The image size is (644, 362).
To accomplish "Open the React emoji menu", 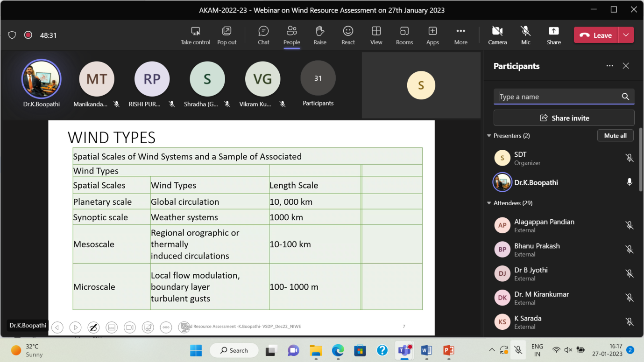I will click(x=348, y=35).
